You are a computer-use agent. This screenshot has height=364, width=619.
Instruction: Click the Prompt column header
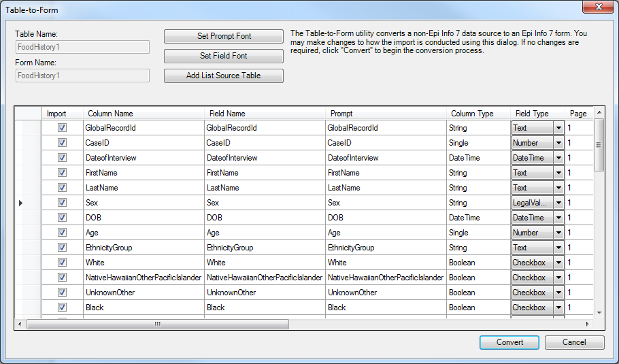386,114
